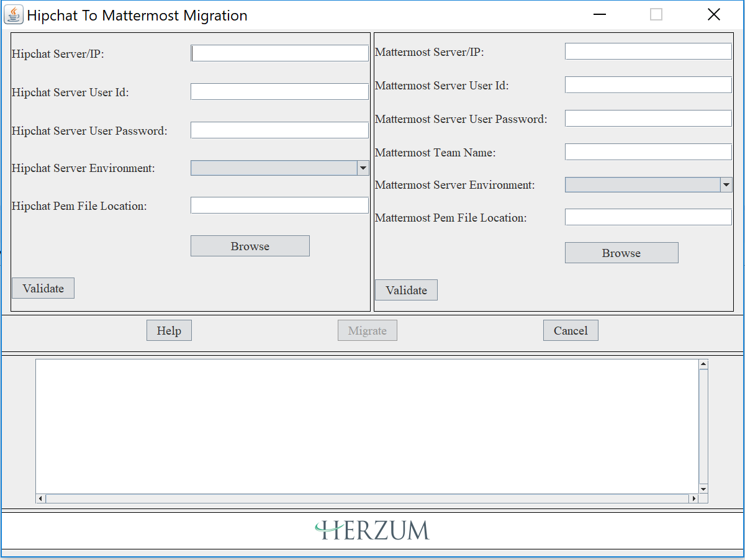Click the Hipchat Pem File Location field
Viewport: 745px width, 560px height.
(x=279, y=205)
